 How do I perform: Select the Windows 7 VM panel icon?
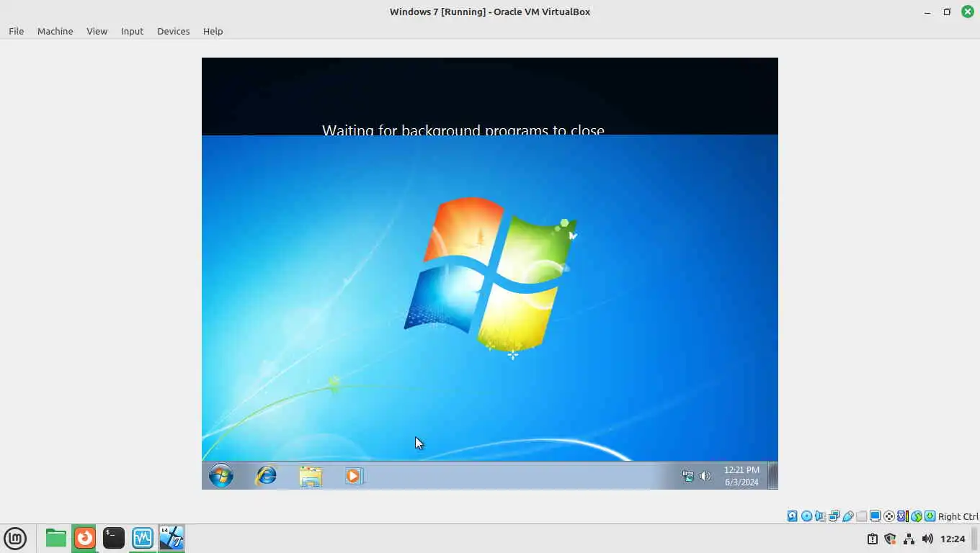pos(171,538)
